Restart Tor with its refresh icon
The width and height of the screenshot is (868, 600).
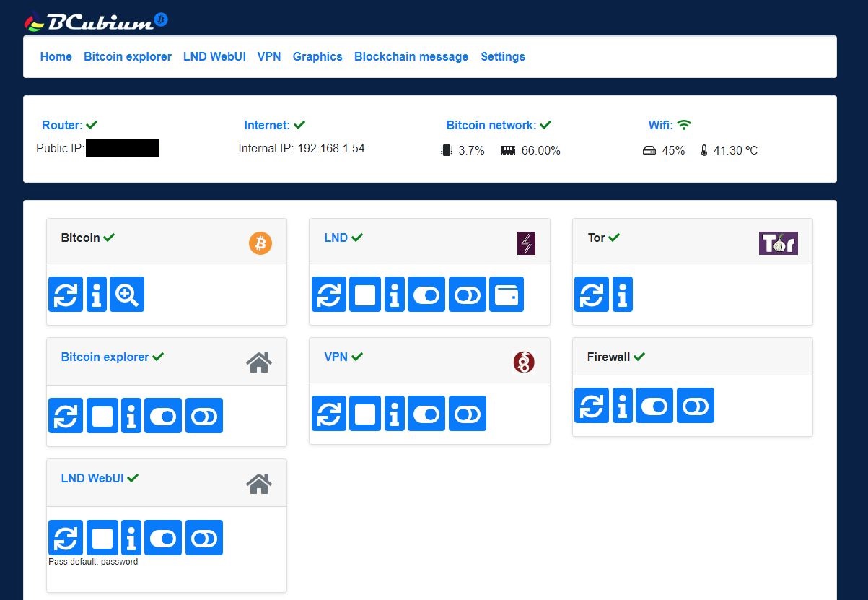point(592,295)
